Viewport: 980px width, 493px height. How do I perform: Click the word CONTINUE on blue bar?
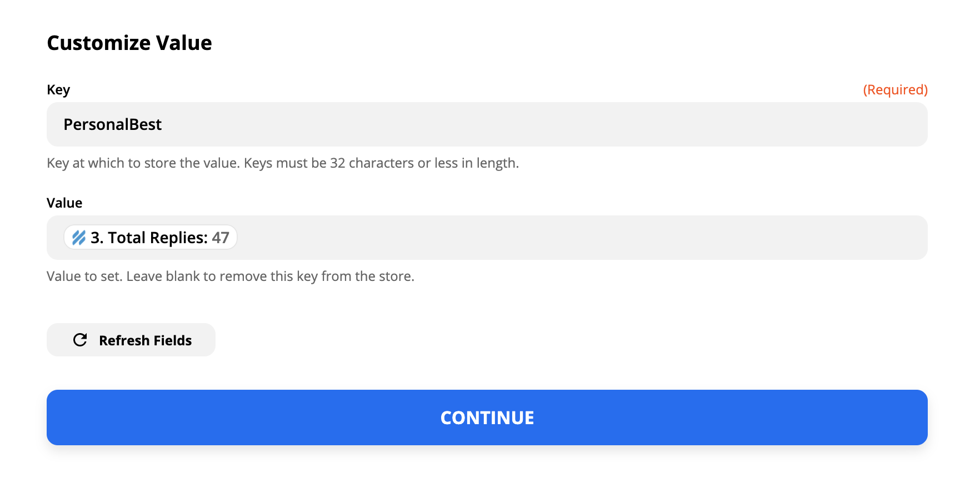(487, 417)
